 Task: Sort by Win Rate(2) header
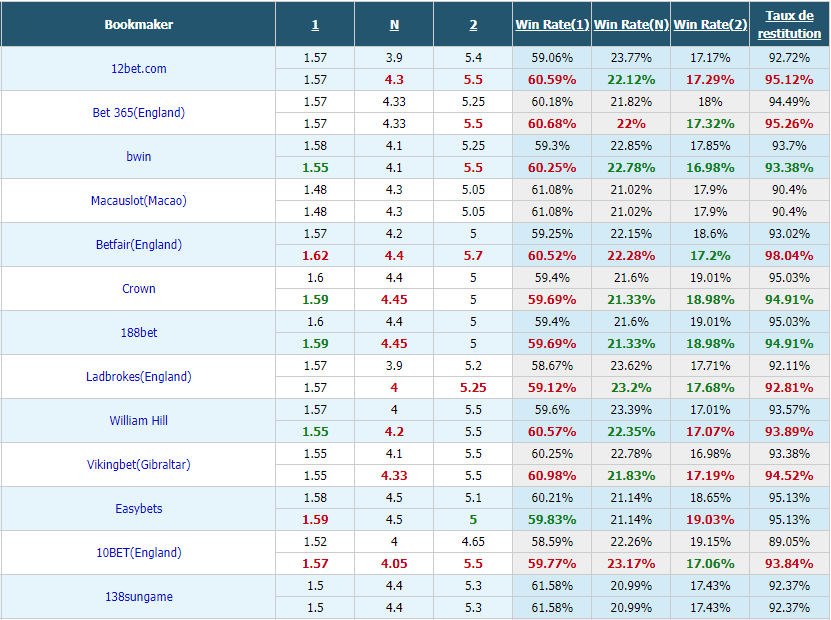[x=710, y=24]
